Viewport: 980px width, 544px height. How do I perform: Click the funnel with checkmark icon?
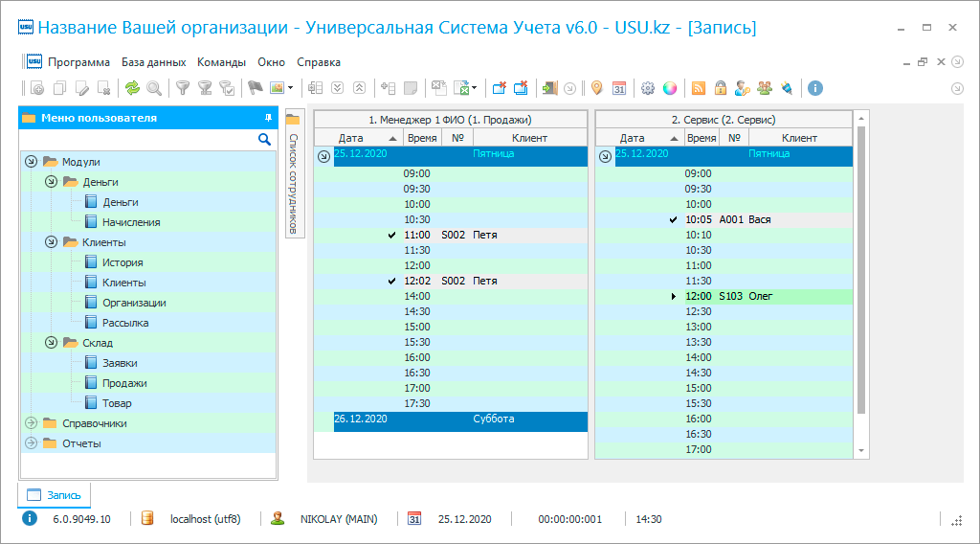227,88
